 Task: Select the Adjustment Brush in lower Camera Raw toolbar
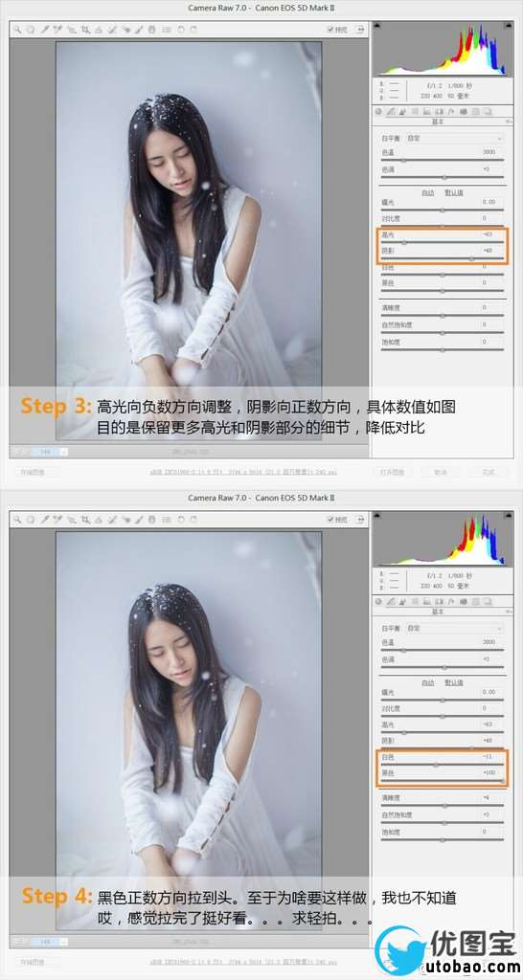[x=138, y=519]
